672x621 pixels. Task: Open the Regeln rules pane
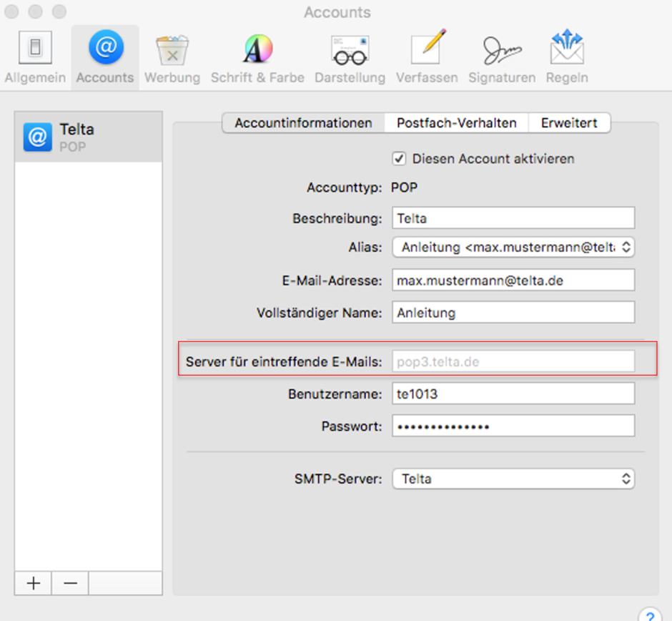click(x=567, y=57)
